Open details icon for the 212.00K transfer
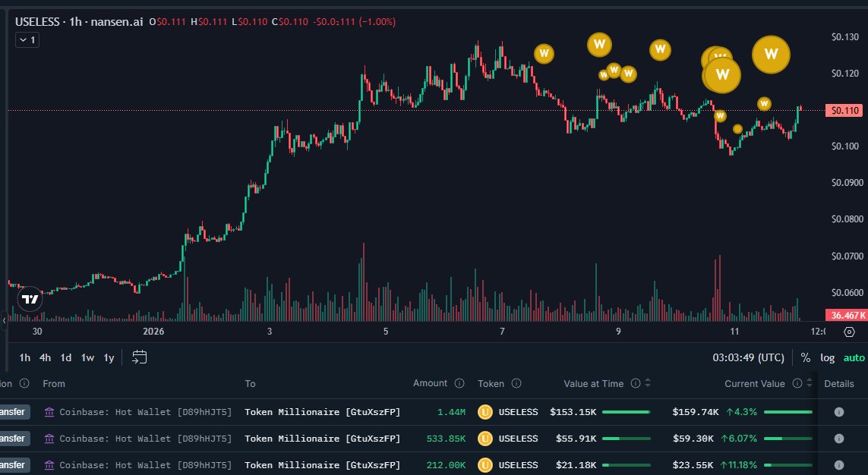 pyautogui.click(x=839, y=464)
